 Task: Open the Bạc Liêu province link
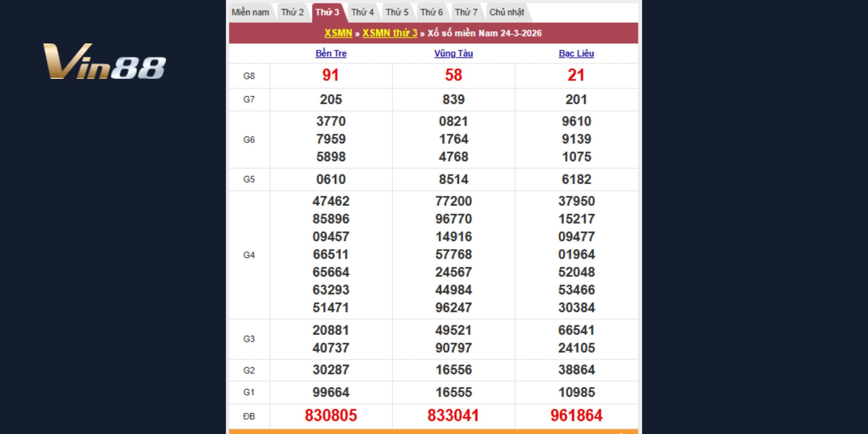[576, 53]
